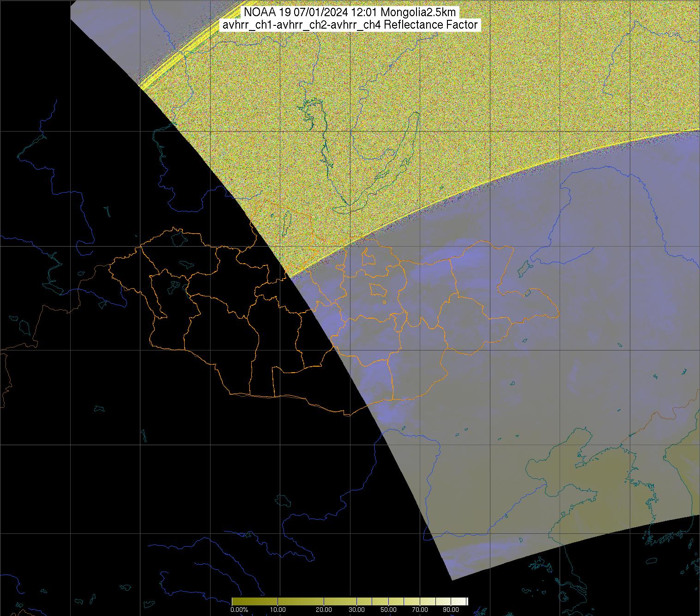The width and height of the screenshot is (700, 616).
Task: Click the 50.00 color bar tick label
Action: (x=388, y=610)
